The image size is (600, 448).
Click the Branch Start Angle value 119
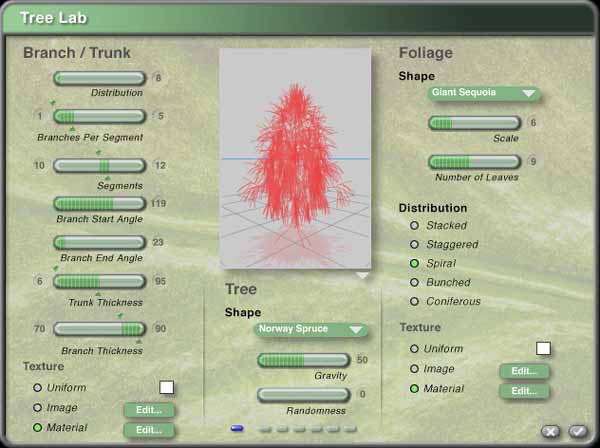pyautogui.click(x=158, y=203)
